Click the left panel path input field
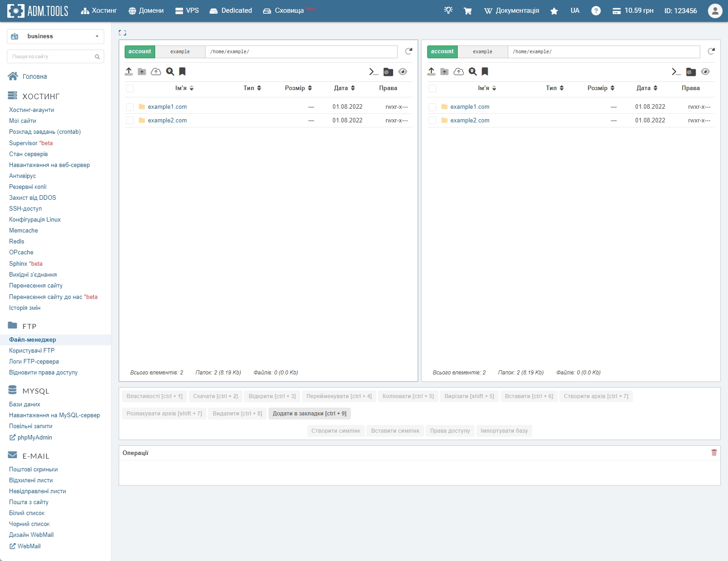This screenshot has width=728, height=561. [x=301, y=52]
